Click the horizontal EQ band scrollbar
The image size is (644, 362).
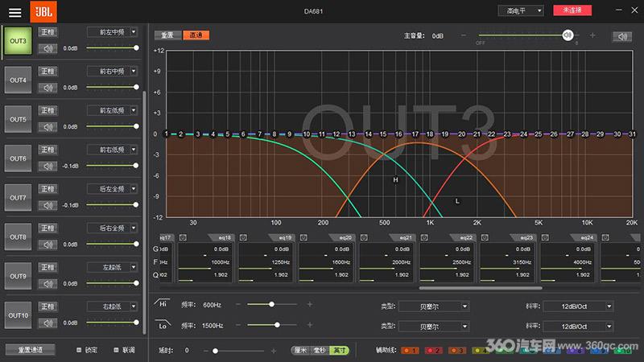(481, 288)
